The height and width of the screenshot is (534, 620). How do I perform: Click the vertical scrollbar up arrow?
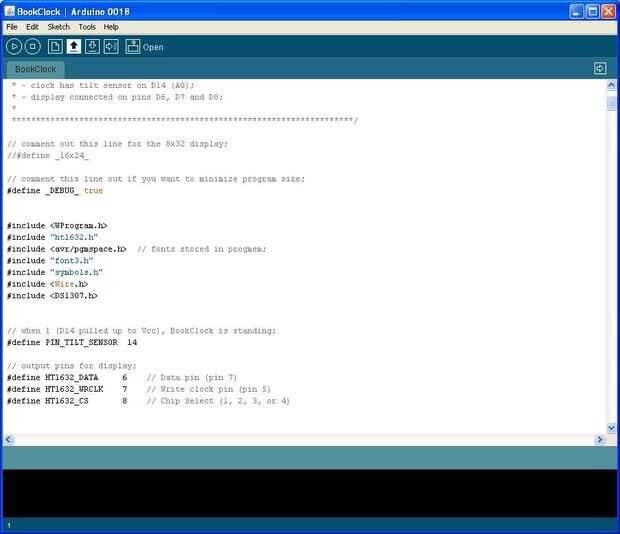point(611,85)
